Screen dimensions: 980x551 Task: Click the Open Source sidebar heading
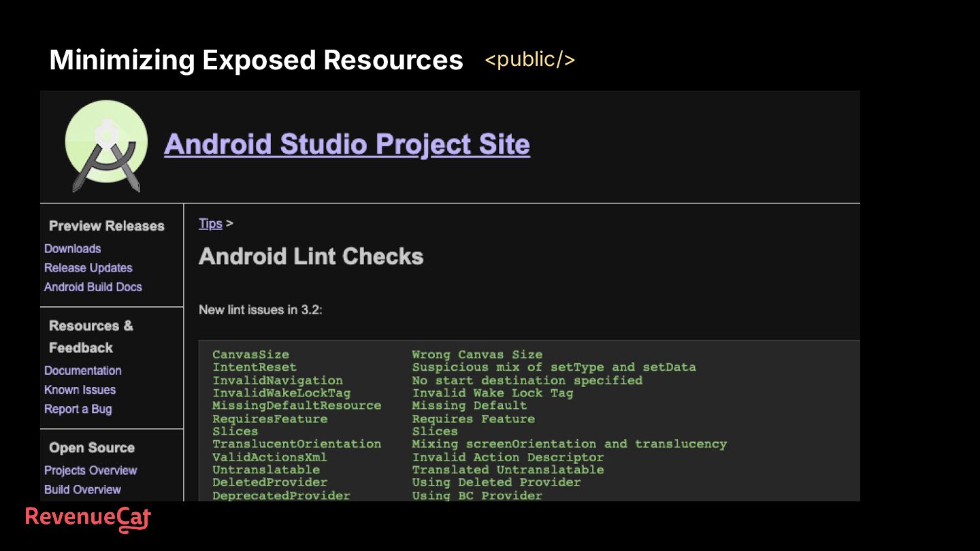tap(92, 448)
